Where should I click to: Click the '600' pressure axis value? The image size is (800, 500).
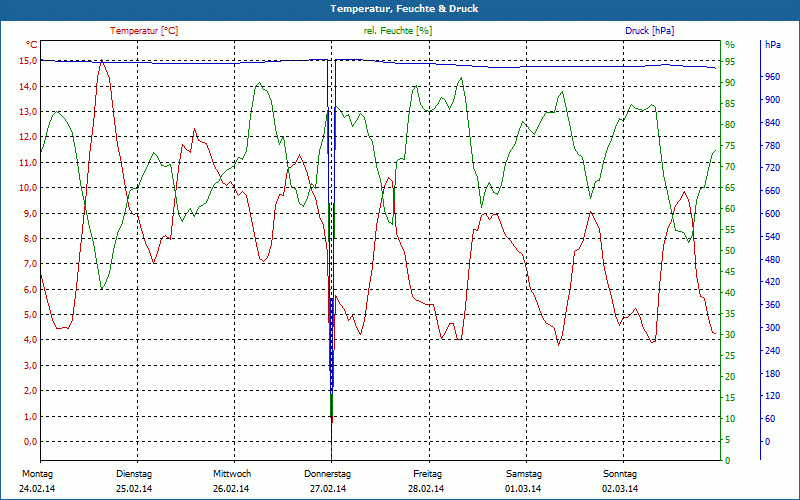click(773, 214)
